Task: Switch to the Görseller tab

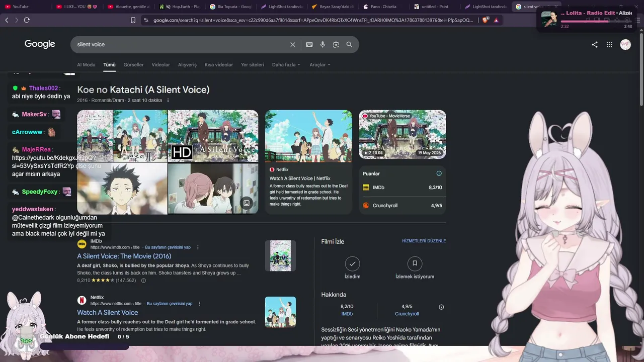Action: point(133,65)
